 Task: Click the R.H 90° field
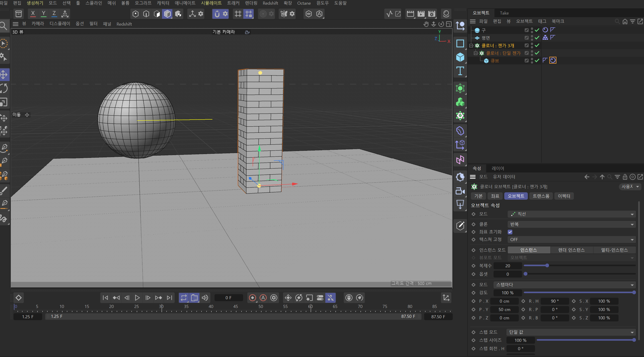[555, 301]
